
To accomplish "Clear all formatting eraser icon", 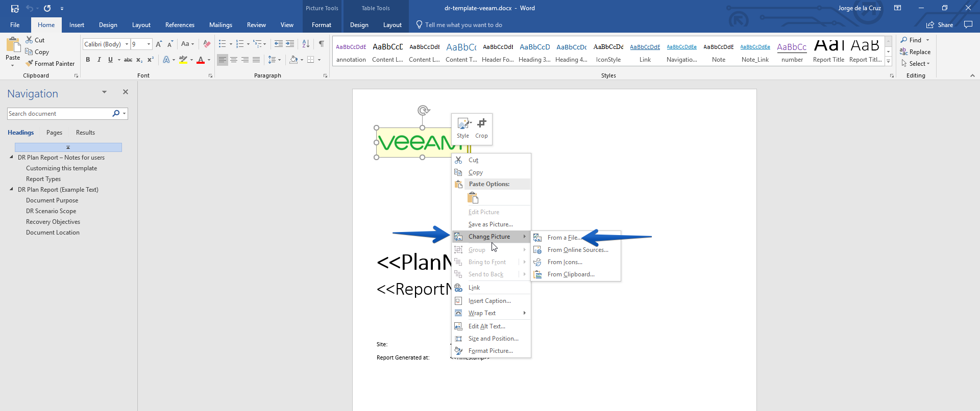I will point(207,44).
